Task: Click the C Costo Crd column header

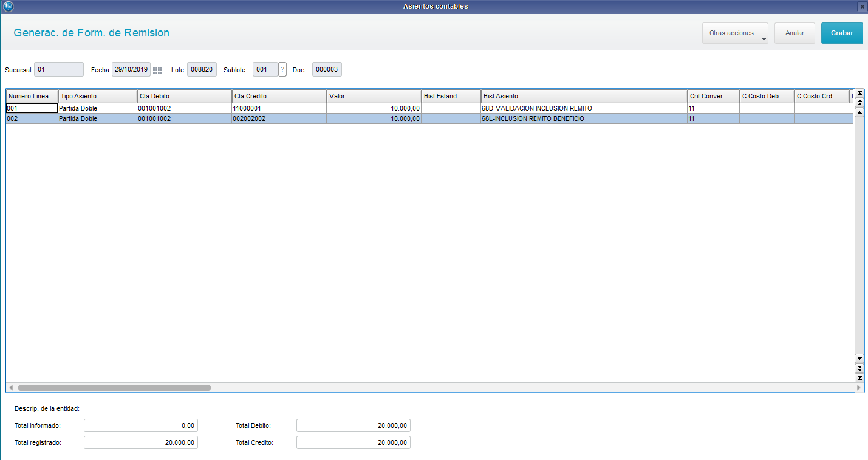Action: [822, 96]
